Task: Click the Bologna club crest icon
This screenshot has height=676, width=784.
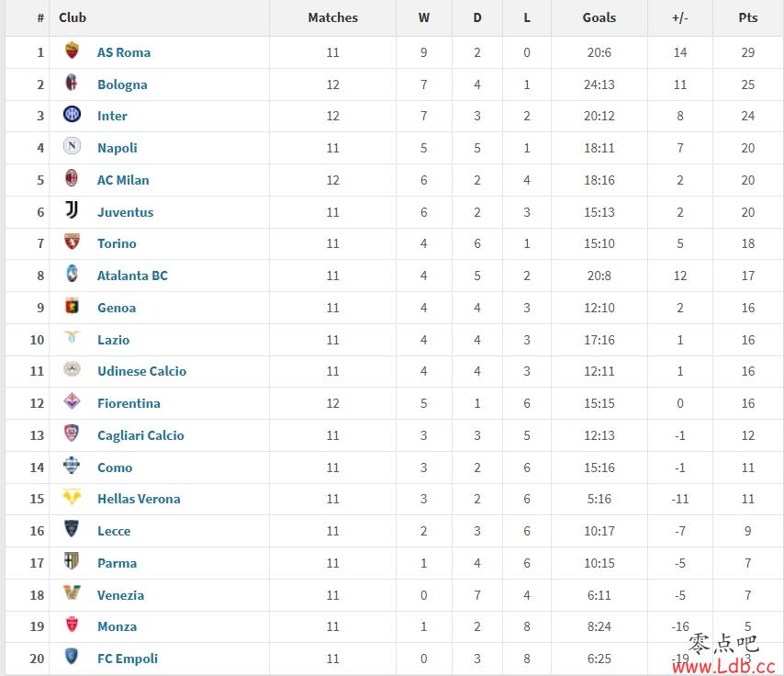Action: [72, 83]
